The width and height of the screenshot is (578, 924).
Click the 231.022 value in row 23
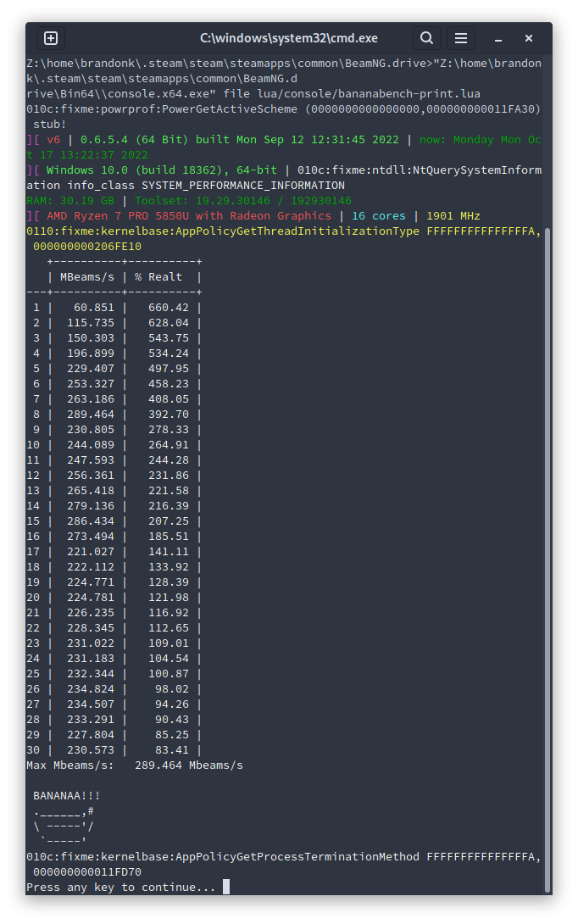(91, 643)
